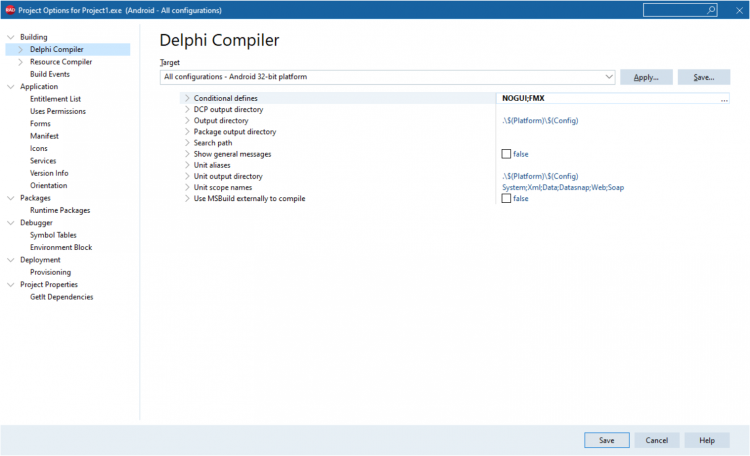Viewport: 750px width, 456px height.
Task: Click the Unit output directory path value
Action: pyautogui.click(x=540, y=176)
